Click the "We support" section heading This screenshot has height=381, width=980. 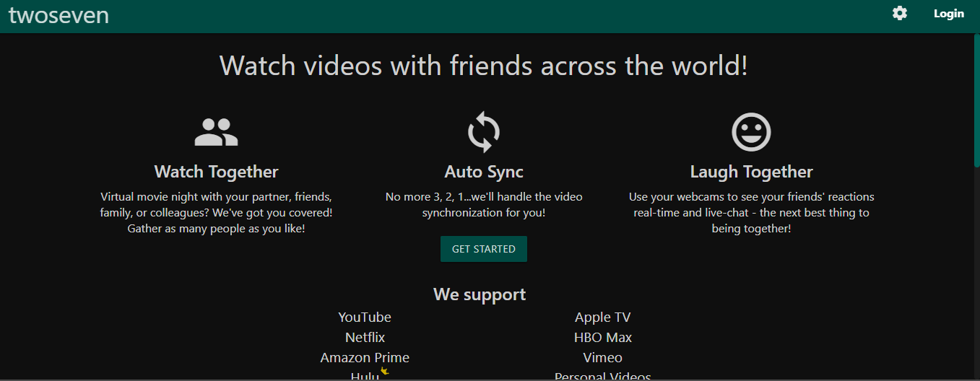click(480, 294)
